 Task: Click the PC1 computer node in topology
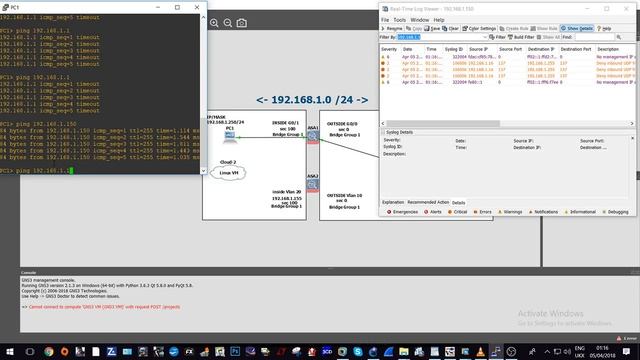click(x=230, y=137)
